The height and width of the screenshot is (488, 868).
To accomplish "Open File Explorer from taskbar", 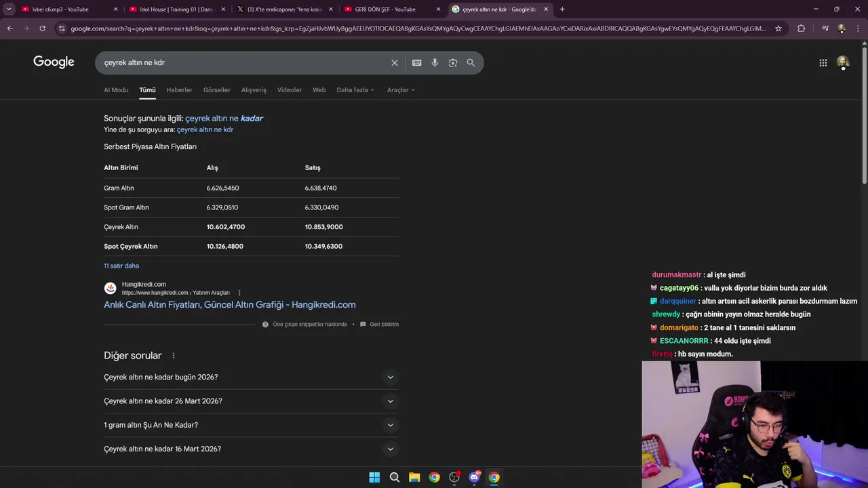I will point(414,477).
